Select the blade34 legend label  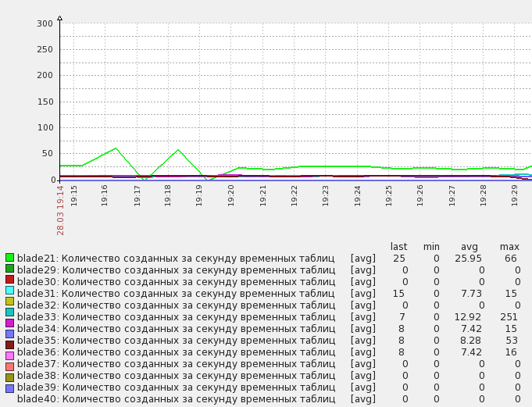click(176, 329)
